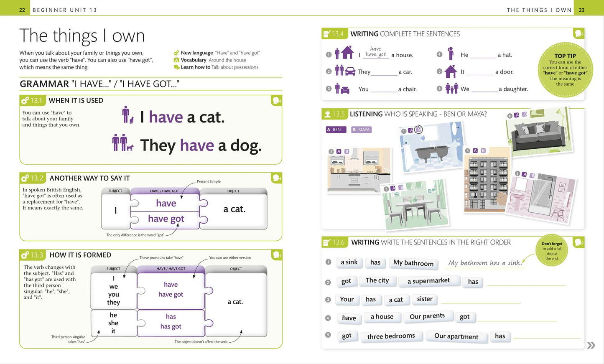This screenshot has height=364, width=604.
Task: Open the kitchen picture
Action: pyautogui.click(x=359, y=171)
